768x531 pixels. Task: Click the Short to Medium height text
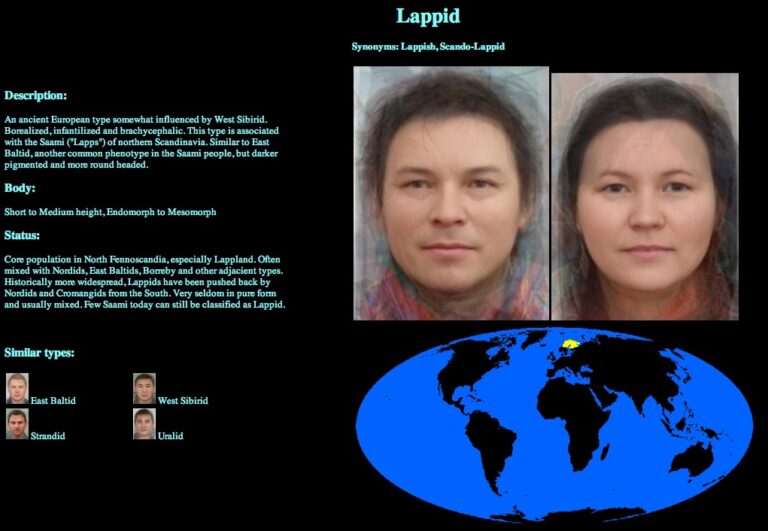(x=110, y=212)
